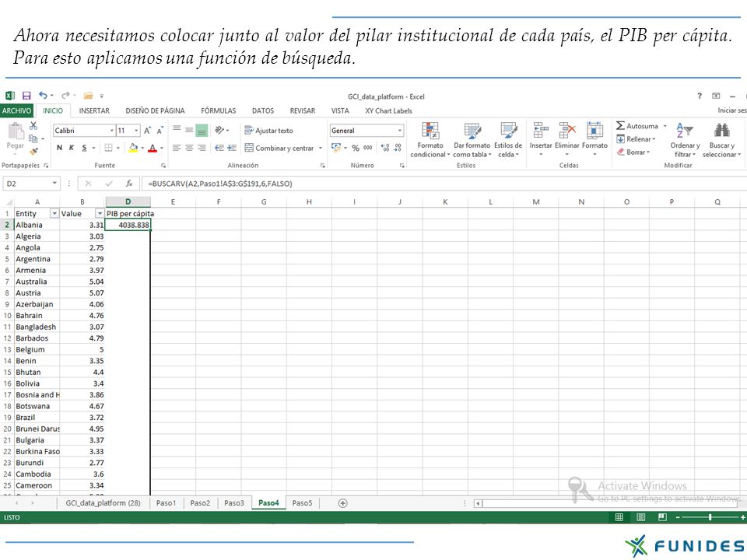Click the Copy icon below scissors

(x=33, y=138)
